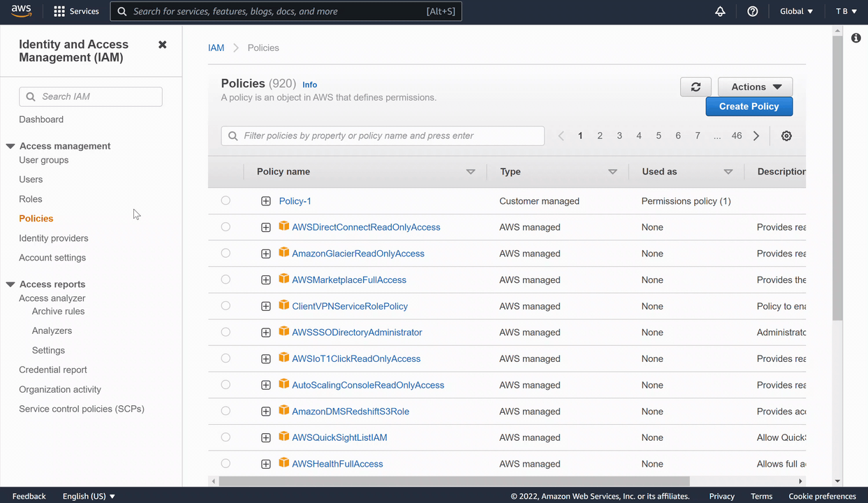Open User groups in the sidebar
Screen dimensions: 868x503
point(44,160)
